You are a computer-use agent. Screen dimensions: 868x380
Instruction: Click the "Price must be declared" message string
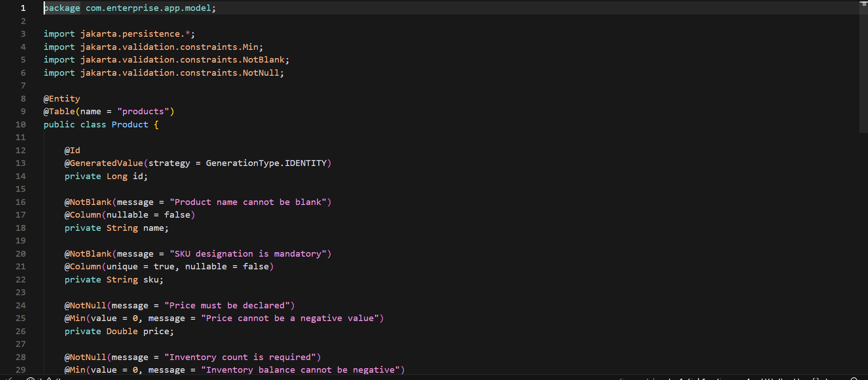click(227, 306)
